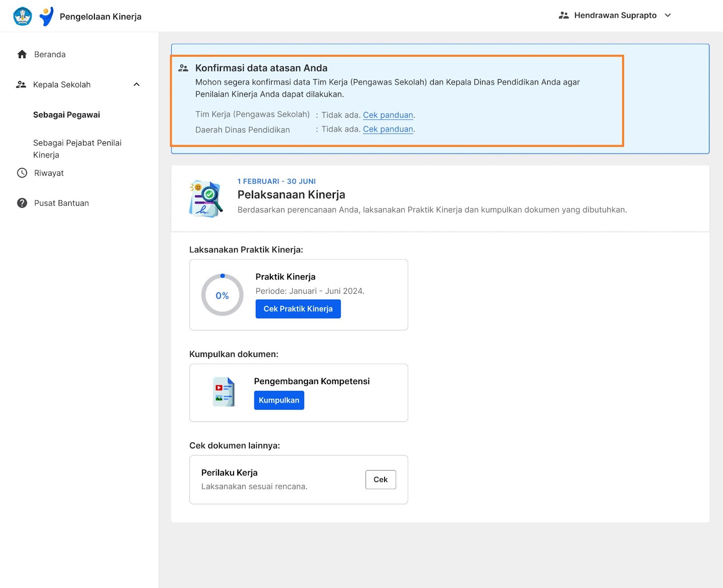Click the 0% Praktik Kinerja progress circle

tap(222, 295)
